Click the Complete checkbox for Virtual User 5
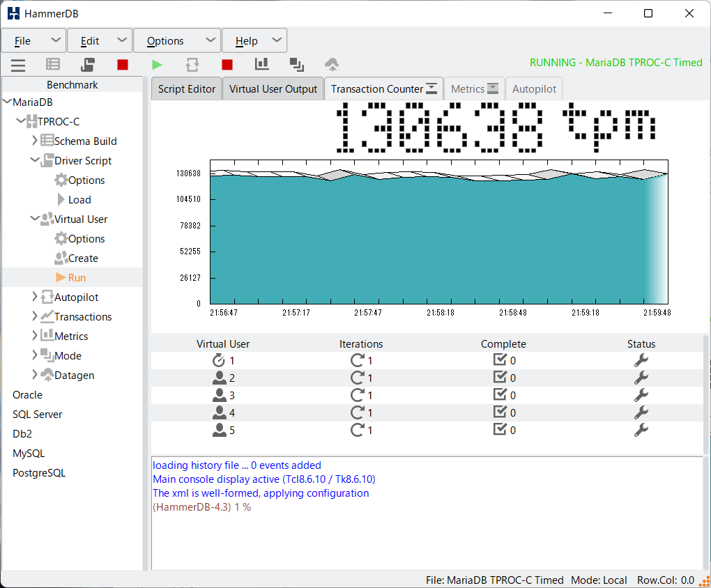Image resolution: width=711 pixels, height=588 pixels. pos(500,429)
